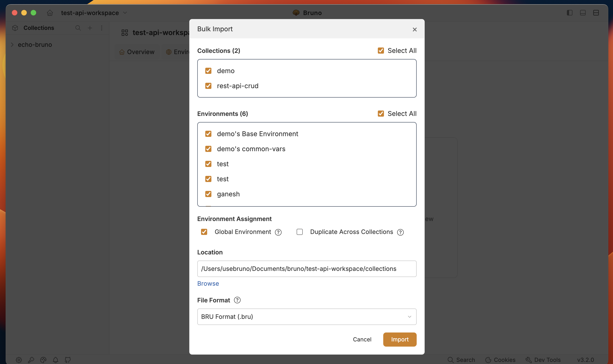Expand the echo-bruno collection
The image size is (613, 364).
[x=12, y=45]
